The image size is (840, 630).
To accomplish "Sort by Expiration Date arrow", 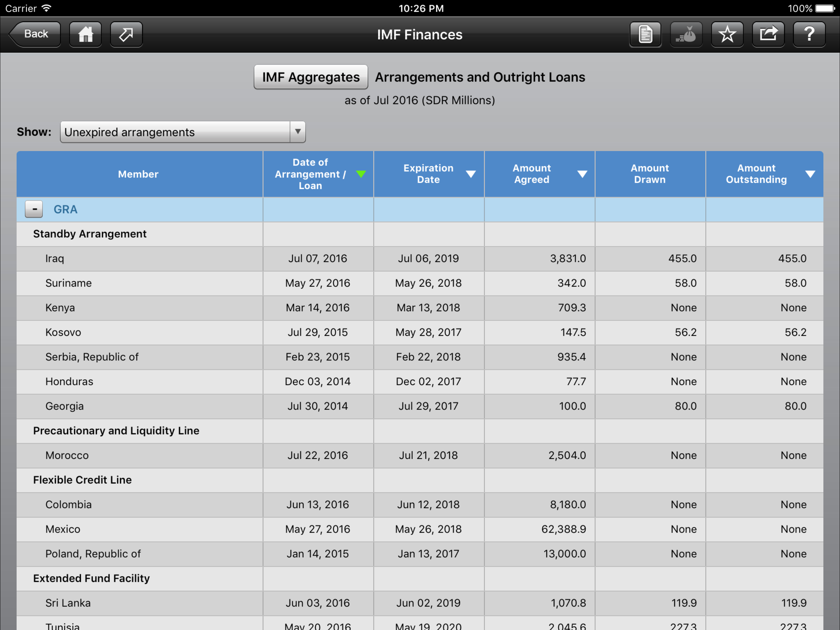I will click(470, 174).
